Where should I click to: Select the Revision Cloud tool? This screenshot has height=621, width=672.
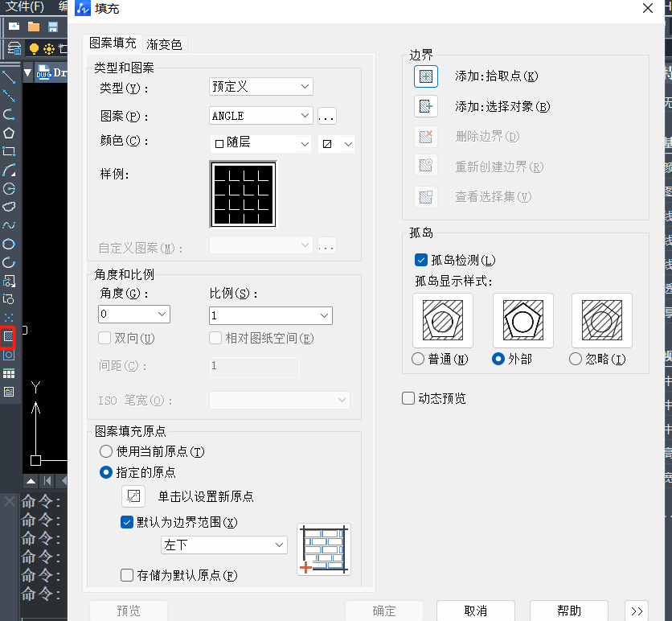pos(9,207)
